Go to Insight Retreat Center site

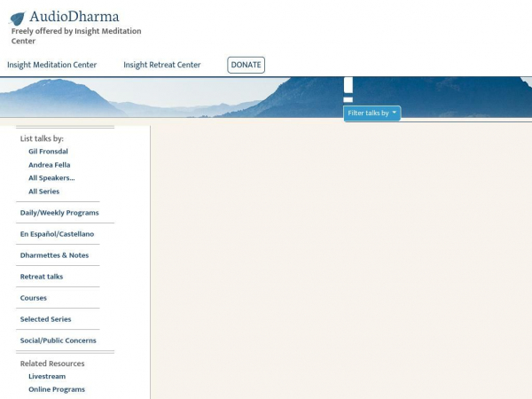pos(162,65)
